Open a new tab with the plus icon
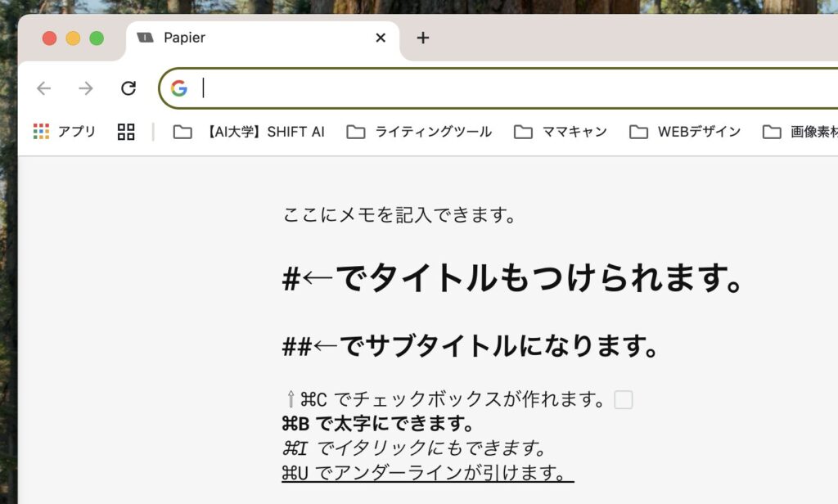Viewport: 838px width, 504px height. click(x=422, y=38)
